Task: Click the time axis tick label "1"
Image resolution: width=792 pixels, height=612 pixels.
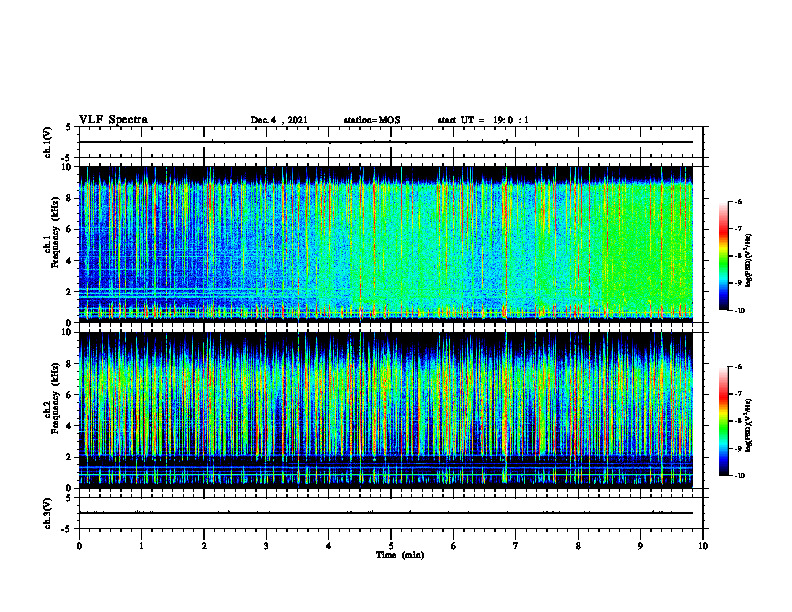Action: click(x=141, y=546)
